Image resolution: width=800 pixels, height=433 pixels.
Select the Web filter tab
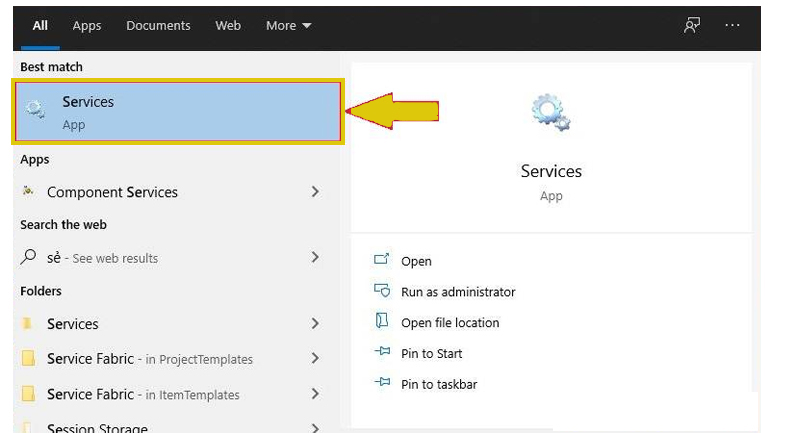click(x=228, y=26)
